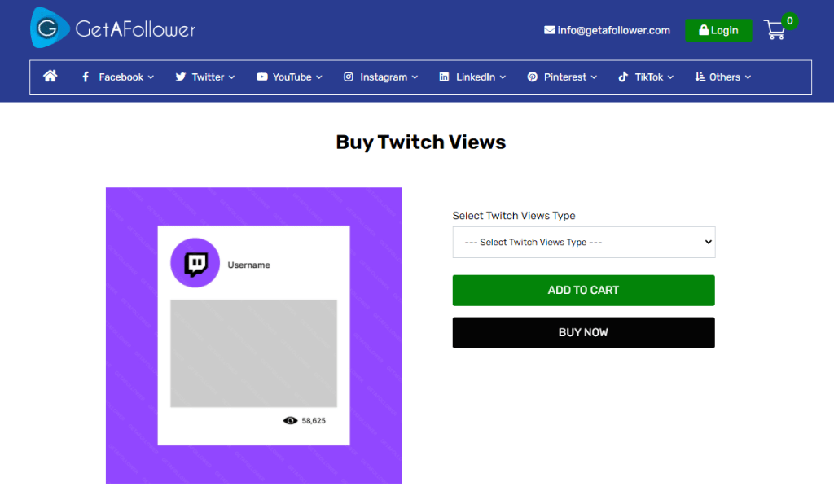This screenshot has height=504, width=834.
Task: Open the Twitter menu item
Action: tap(206, 77)
